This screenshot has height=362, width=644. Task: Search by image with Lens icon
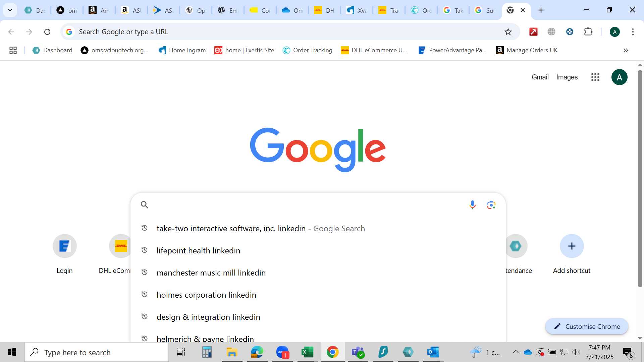click(491, 204)
